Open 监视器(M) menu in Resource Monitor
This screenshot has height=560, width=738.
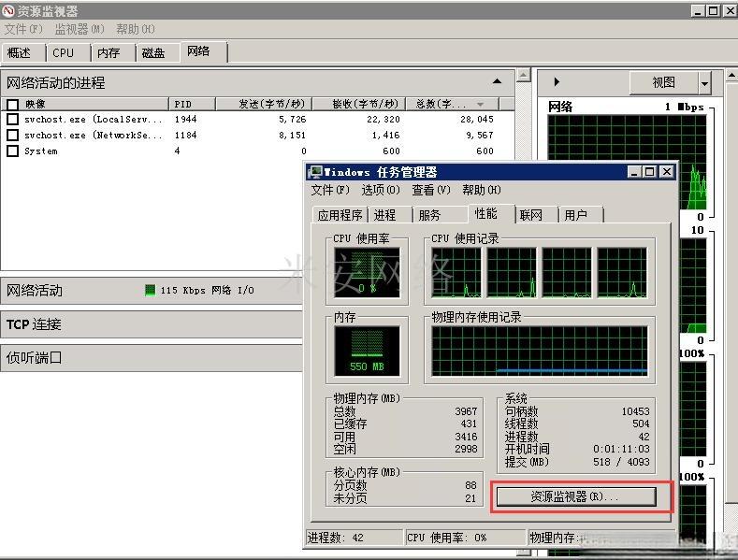point(80,29)
